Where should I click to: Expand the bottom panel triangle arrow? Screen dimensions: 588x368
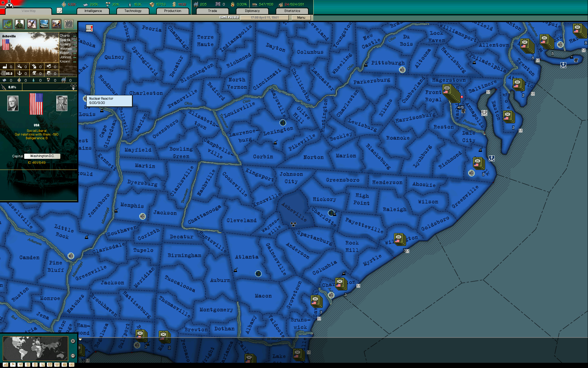point(80,339)
